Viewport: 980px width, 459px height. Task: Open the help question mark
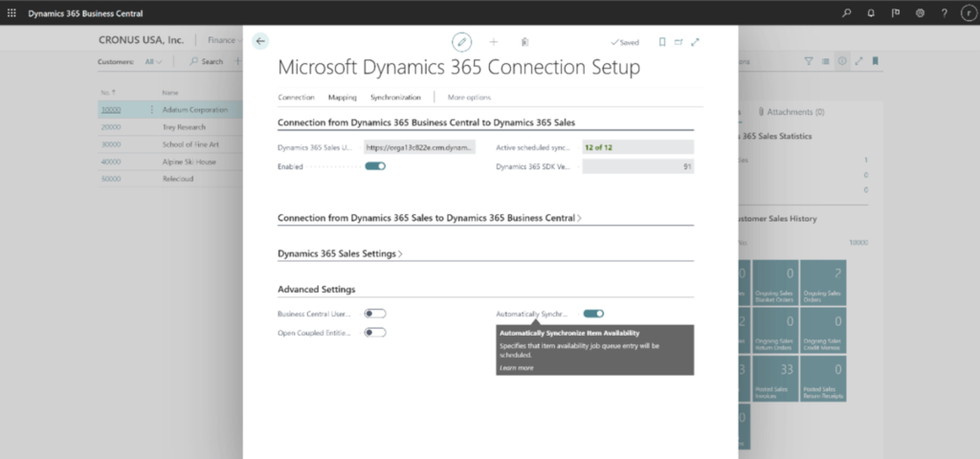(945, 13)
